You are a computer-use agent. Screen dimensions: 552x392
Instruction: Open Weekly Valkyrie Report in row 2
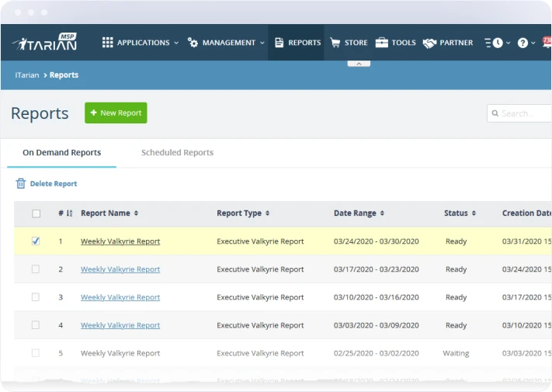click(x=120, y=269)
